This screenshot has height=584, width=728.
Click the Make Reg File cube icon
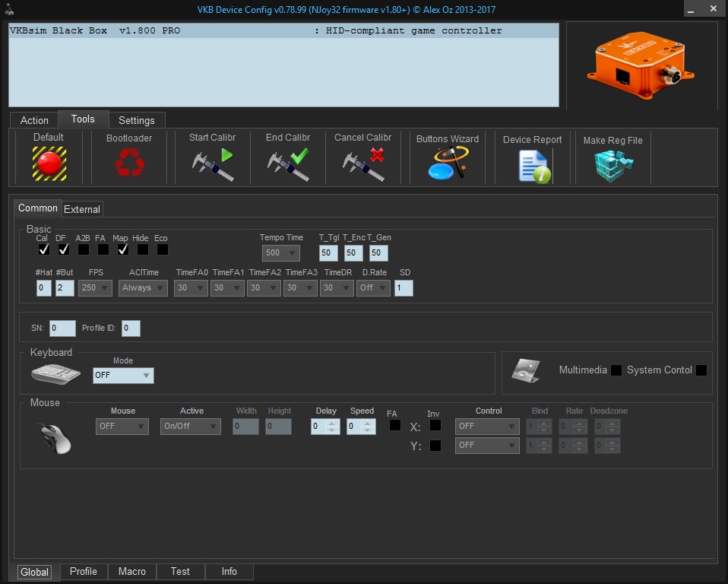click(x=613, y=166)
